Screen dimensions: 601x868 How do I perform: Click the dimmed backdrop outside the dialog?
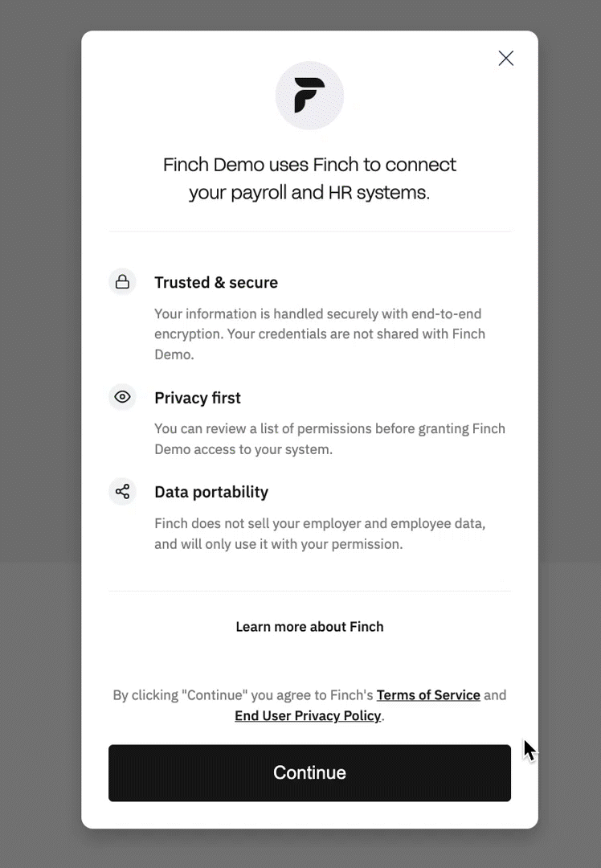click(39, 432)
